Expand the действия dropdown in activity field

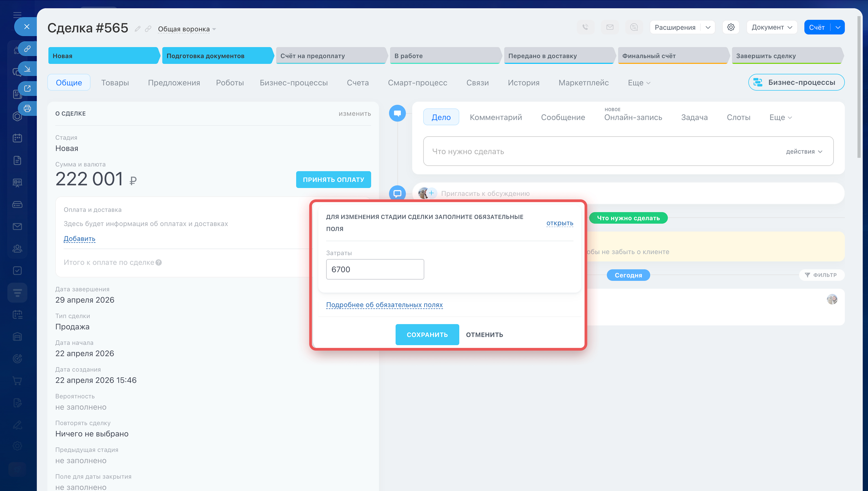pos(804,151)
